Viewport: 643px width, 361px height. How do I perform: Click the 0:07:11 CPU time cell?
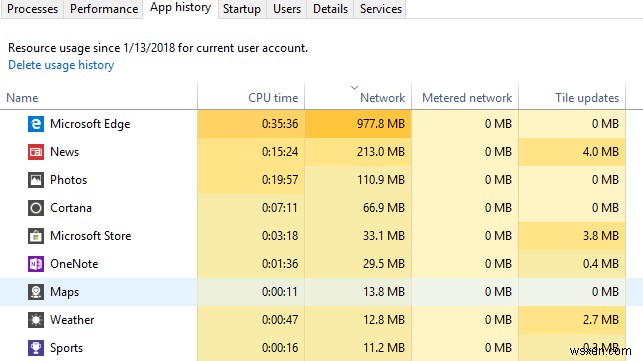coord(251,208)
